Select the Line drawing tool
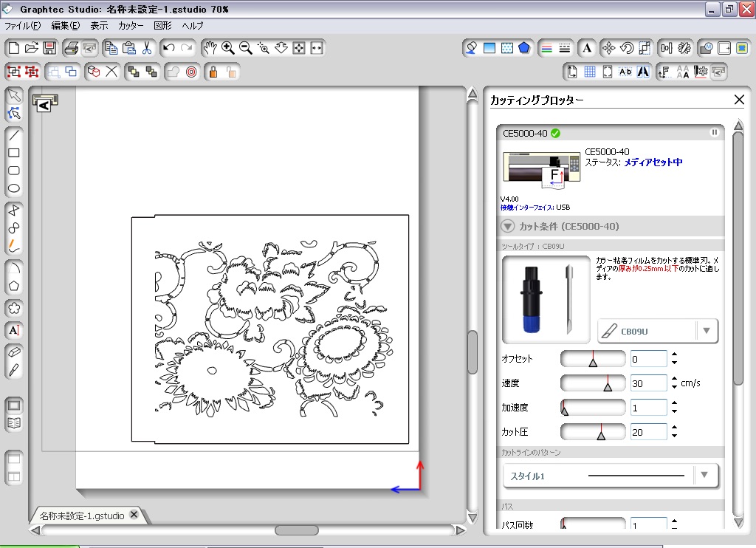 (13, 134)
